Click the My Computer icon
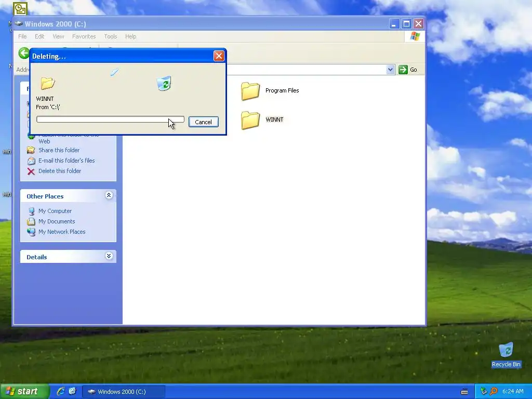Screen dimensions: 532x399 coord(31,211)
